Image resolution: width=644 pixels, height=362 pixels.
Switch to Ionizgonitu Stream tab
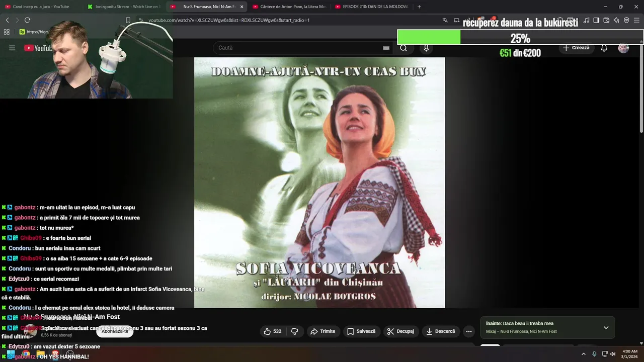[124, 7]
